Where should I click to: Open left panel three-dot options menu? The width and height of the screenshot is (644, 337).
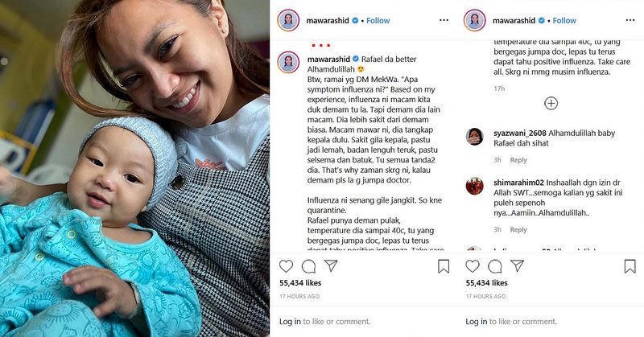coord(444,20)
